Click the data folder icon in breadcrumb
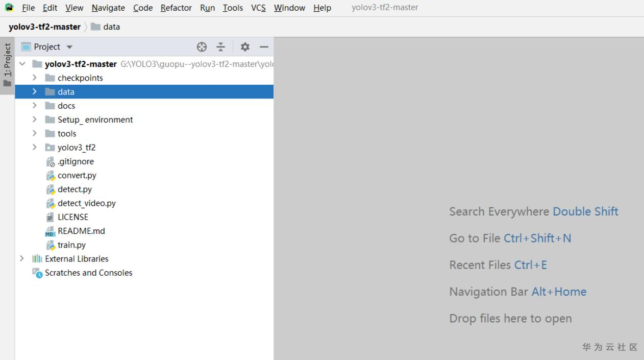Image resolution: width=644 pixels, height=360 pixels. (95, 27)
